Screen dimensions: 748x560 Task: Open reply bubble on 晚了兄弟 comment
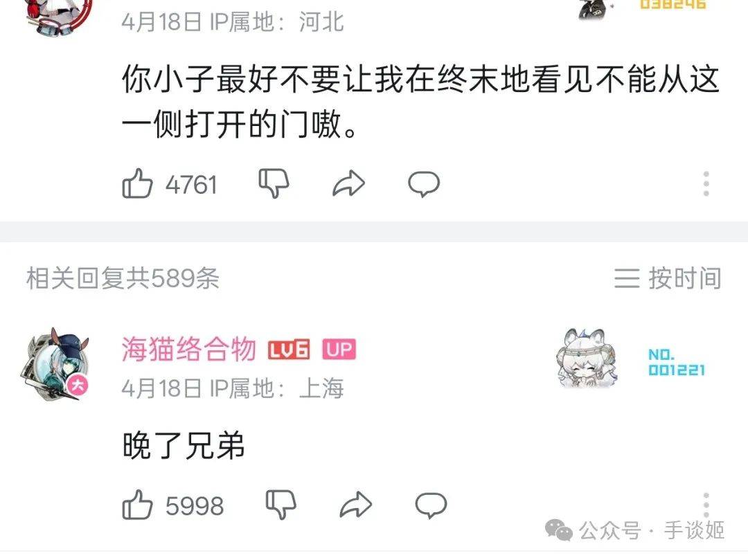click(x=431, y=505)
